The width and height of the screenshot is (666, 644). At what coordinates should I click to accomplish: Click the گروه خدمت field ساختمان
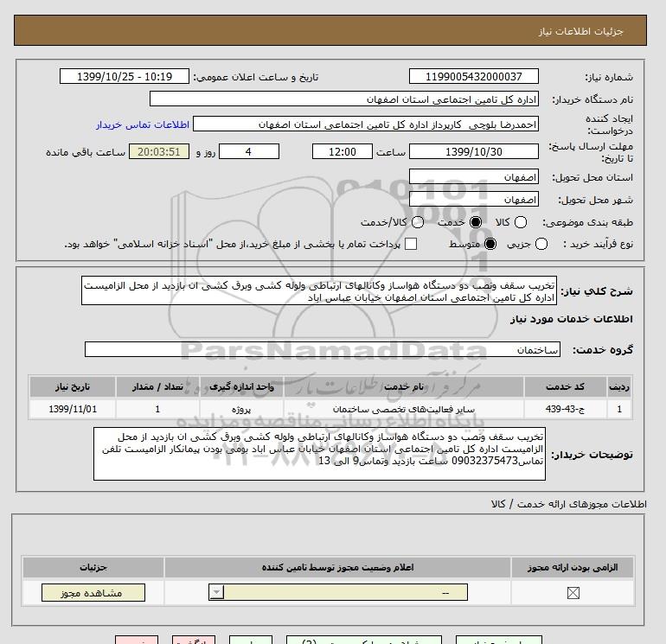[x=323, y=349]
